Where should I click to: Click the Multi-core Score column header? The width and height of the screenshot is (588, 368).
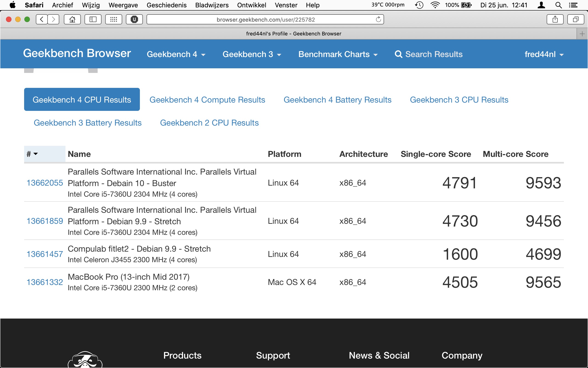point(516,154)
